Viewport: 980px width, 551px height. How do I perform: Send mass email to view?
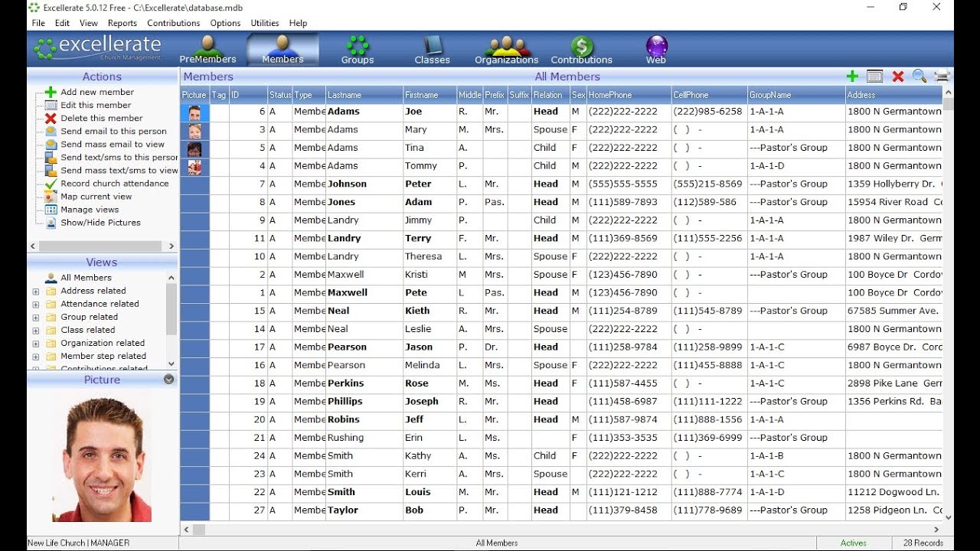pyautogui.click(x=105, y=144)
